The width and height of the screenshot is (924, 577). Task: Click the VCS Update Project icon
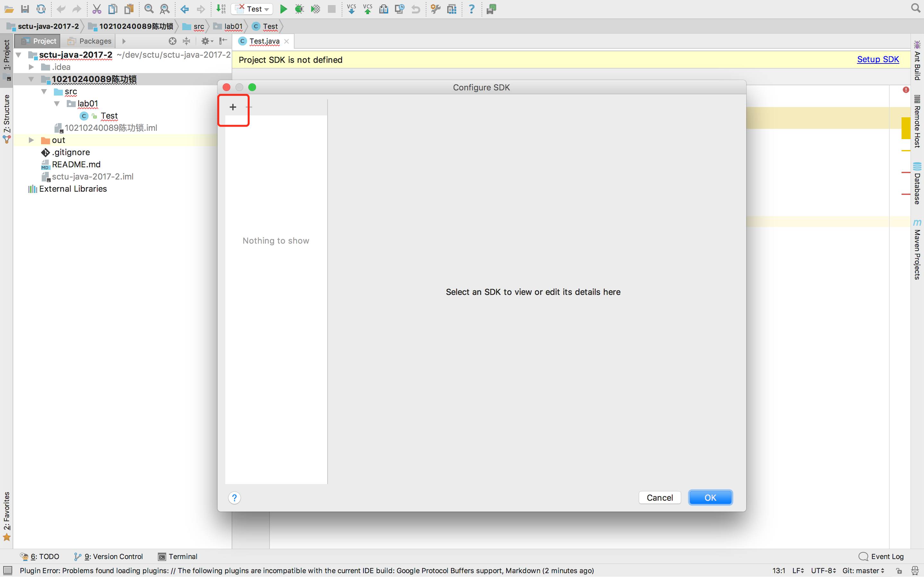pos(351,9)
